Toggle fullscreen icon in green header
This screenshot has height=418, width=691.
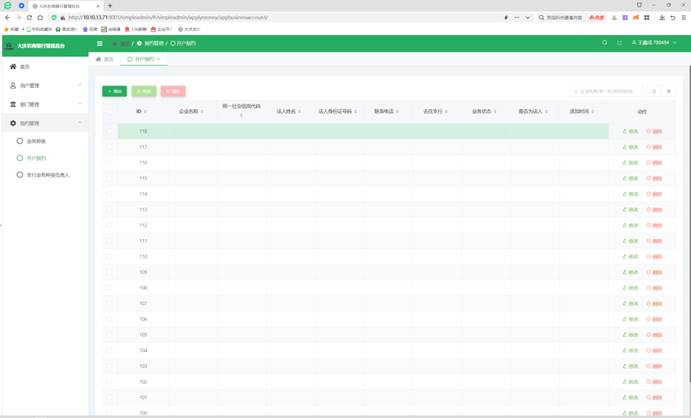tap(619, 43)
